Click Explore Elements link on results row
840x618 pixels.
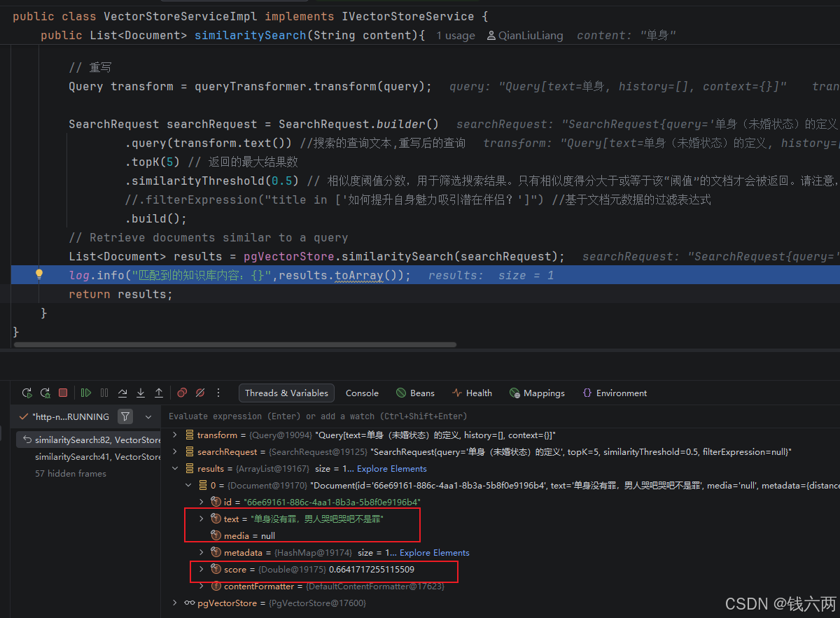pos(391,468)
